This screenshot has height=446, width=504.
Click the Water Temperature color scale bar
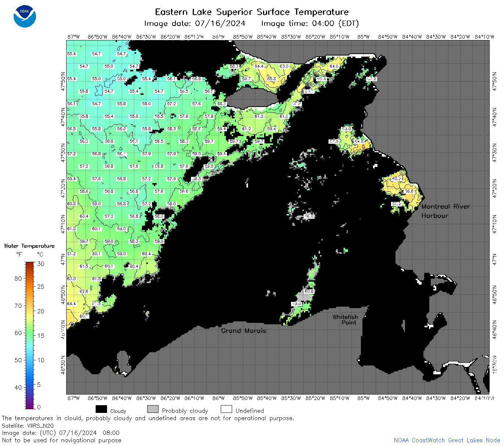tap(30, 335)
